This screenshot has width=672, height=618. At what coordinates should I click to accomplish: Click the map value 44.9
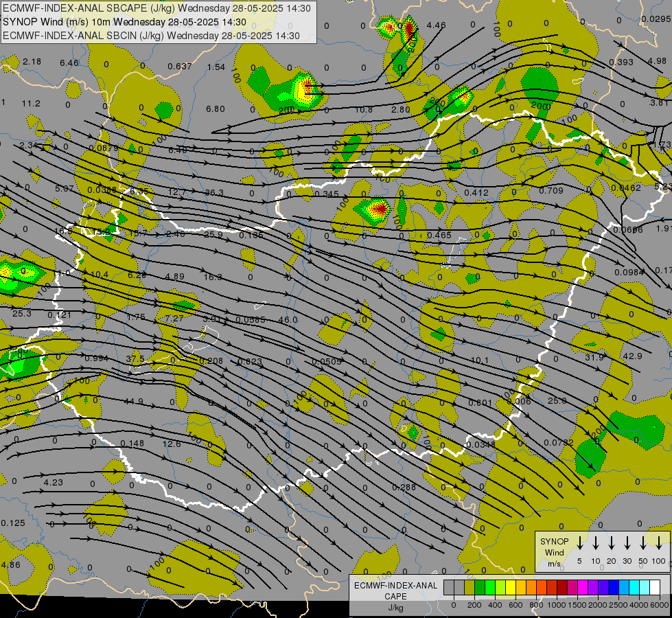click(x=133, y=402)
